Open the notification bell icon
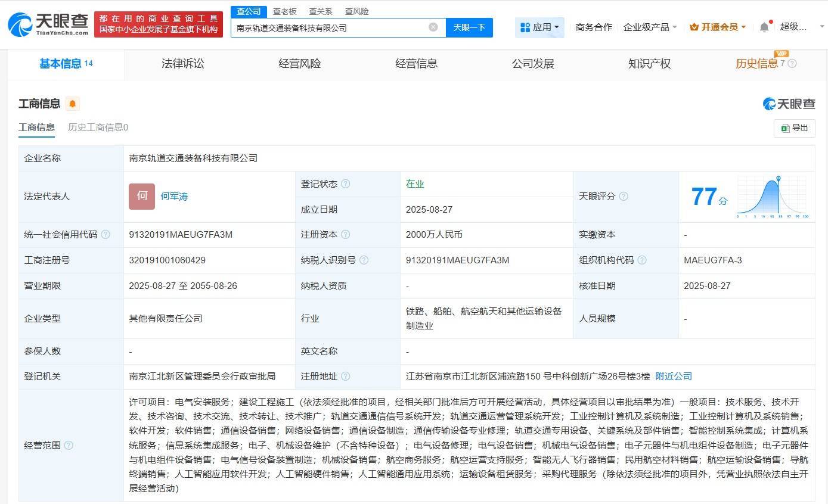Screen dimensions: 828x504 (x=764, y=27)
